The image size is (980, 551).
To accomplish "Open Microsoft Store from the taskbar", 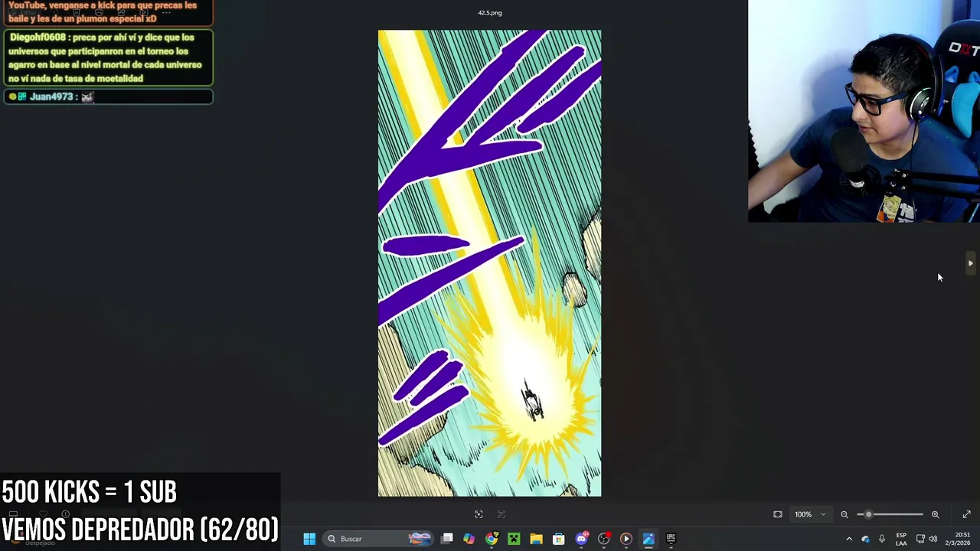I will point(558,539).
